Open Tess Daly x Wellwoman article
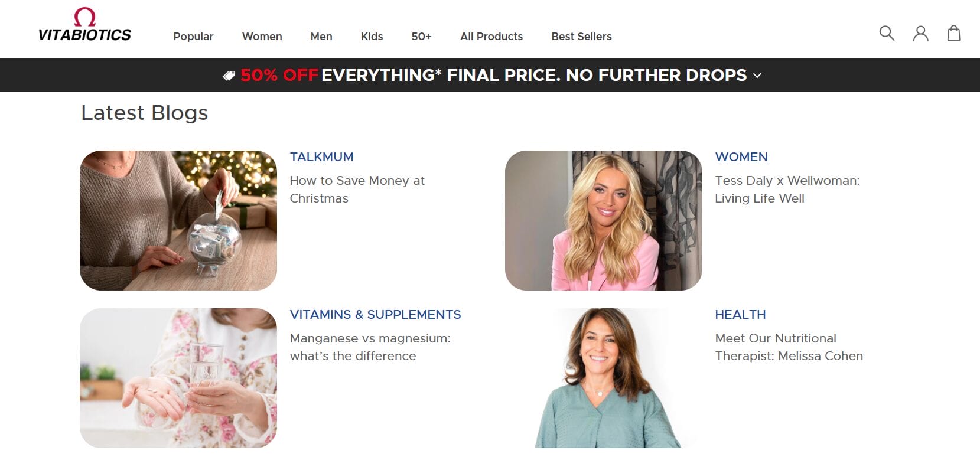The width and height of the screenshot is (980, 470). 787,190
